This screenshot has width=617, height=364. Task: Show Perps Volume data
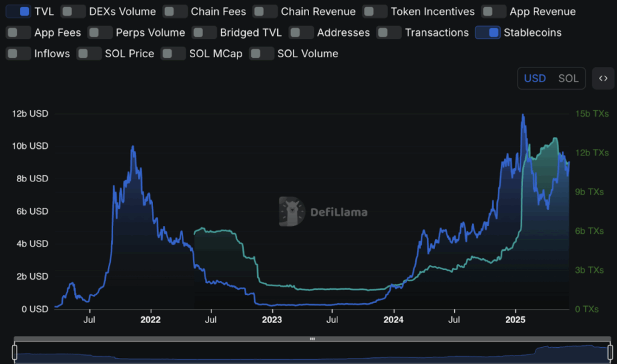click(100, 33)
